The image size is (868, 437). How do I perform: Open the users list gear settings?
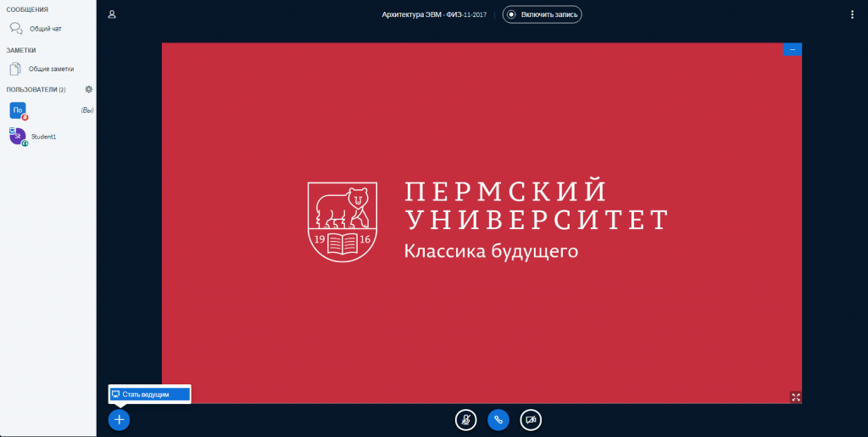click(88, 89)
